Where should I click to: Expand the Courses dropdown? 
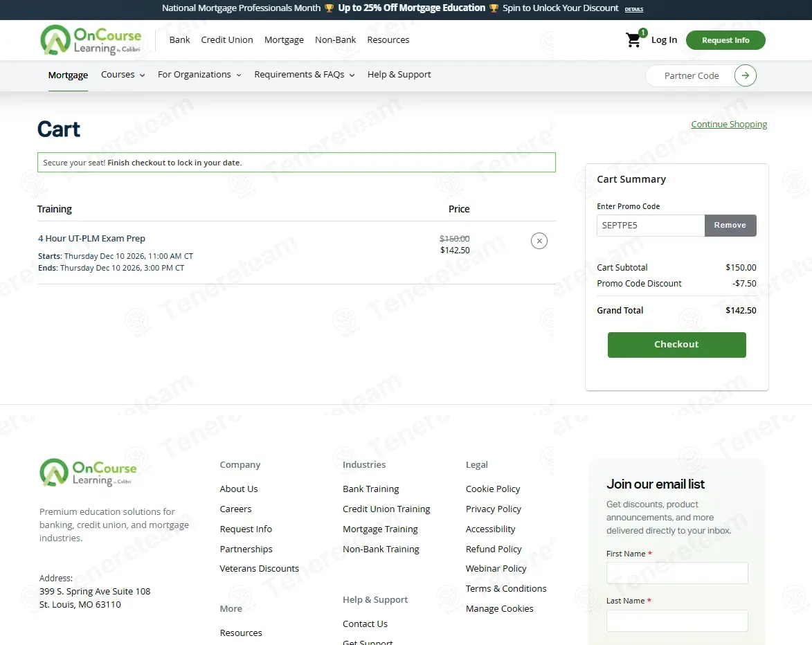[123, 75]
